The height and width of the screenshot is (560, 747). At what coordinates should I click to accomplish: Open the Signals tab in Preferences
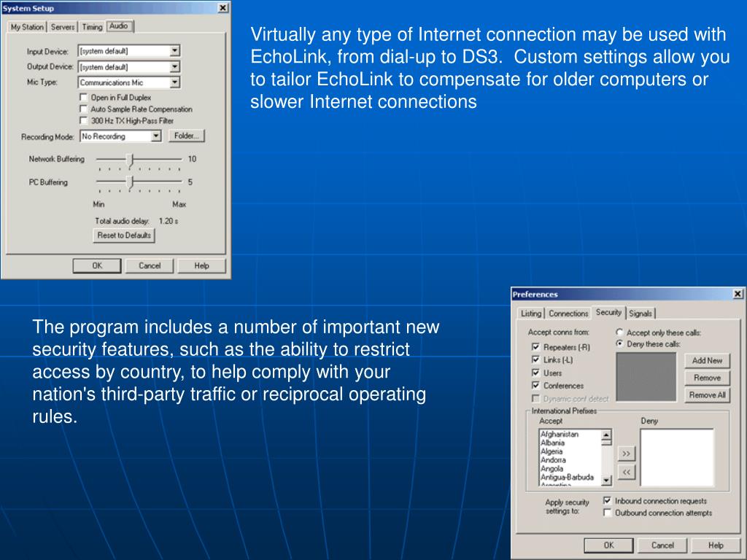(x=640, y=314)
